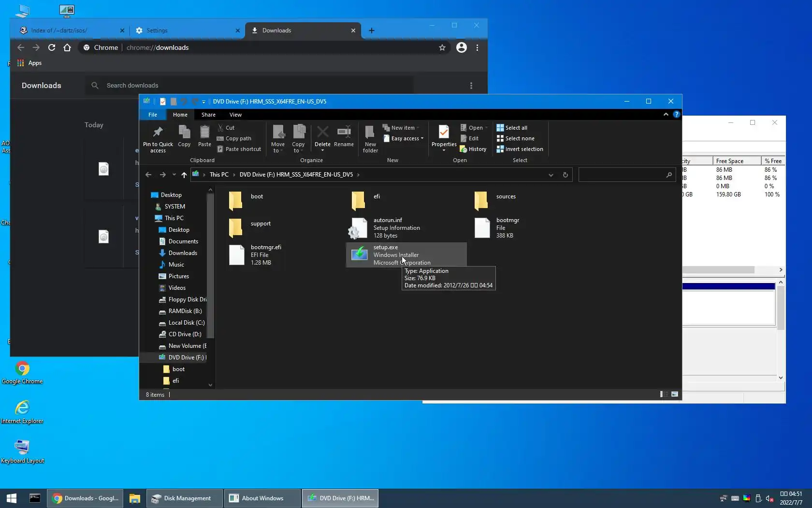The width and height of the screenshot is (812, 508).
Task: Select the setup.exe Windows Installer file
Action: [x=406, y=255]
